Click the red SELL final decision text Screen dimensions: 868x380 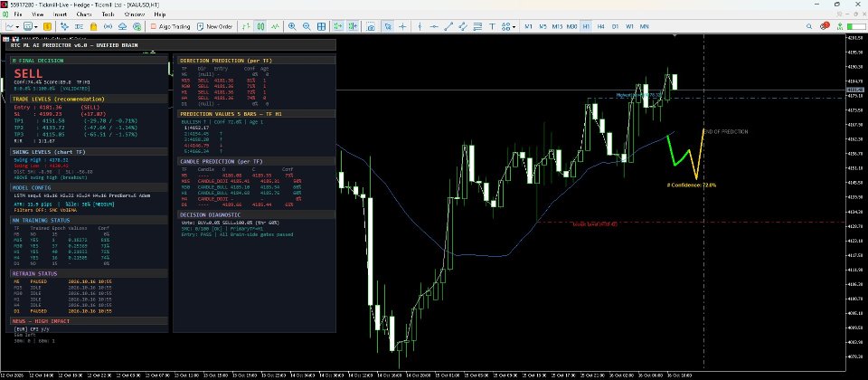[x=28, y=73]
